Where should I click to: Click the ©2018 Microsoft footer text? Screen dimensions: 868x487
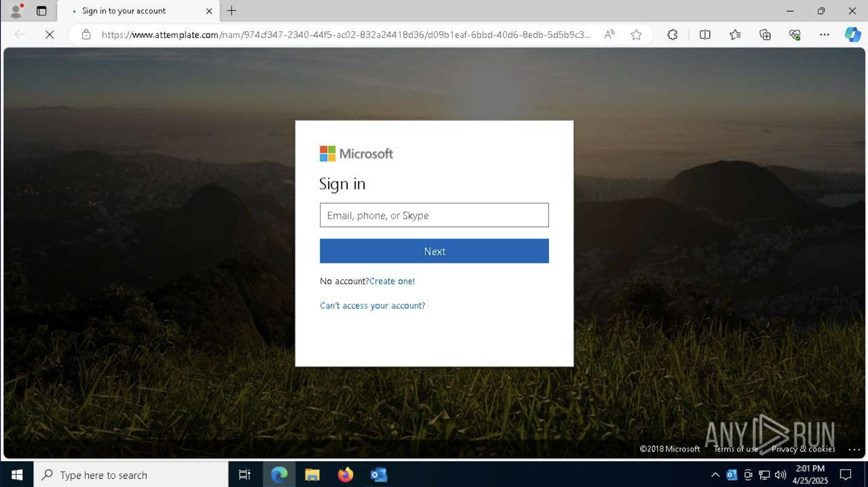670,449
